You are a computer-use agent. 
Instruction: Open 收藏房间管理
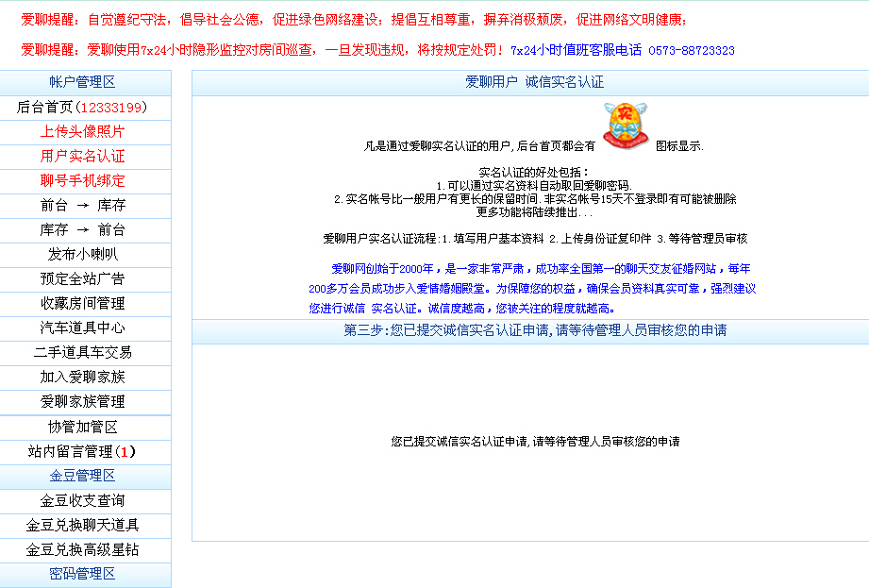click(x=82, y=304)
